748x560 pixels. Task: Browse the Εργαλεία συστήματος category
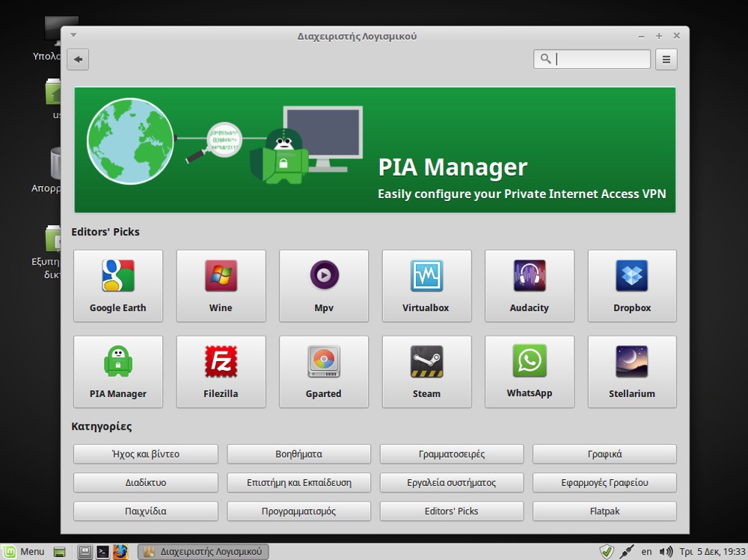[451, 483]
